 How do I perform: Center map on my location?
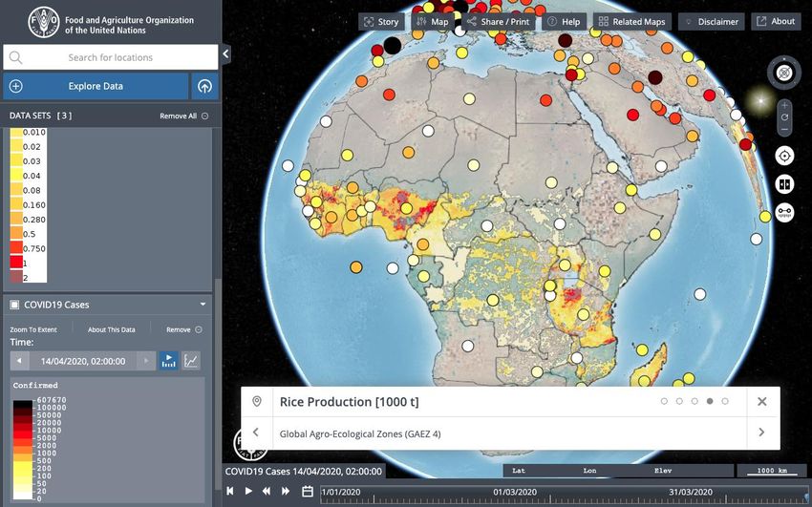pyautogui.click(x=784, y=156)
